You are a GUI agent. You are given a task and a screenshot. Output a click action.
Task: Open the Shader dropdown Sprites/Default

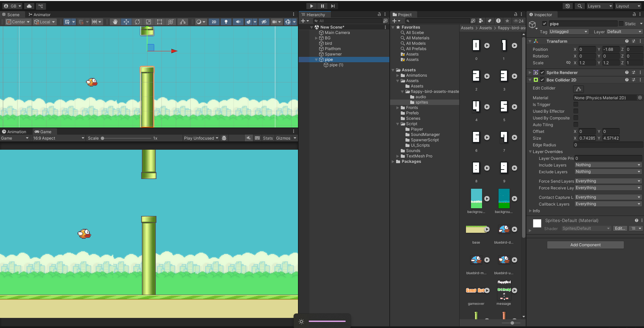(x=586, y=228)
